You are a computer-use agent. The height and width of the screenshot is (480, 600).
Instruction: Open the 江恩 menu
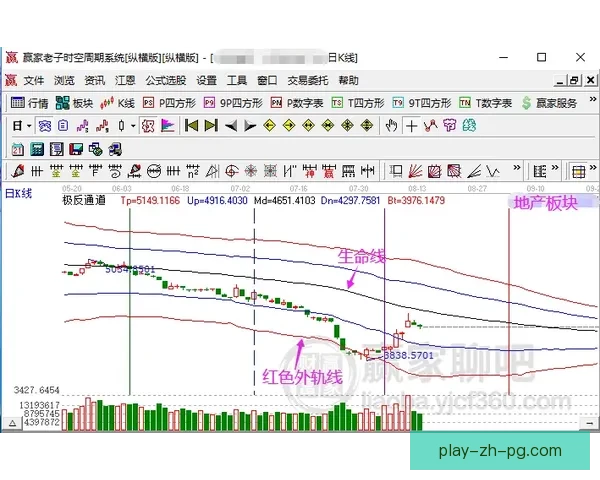(125, 80)
